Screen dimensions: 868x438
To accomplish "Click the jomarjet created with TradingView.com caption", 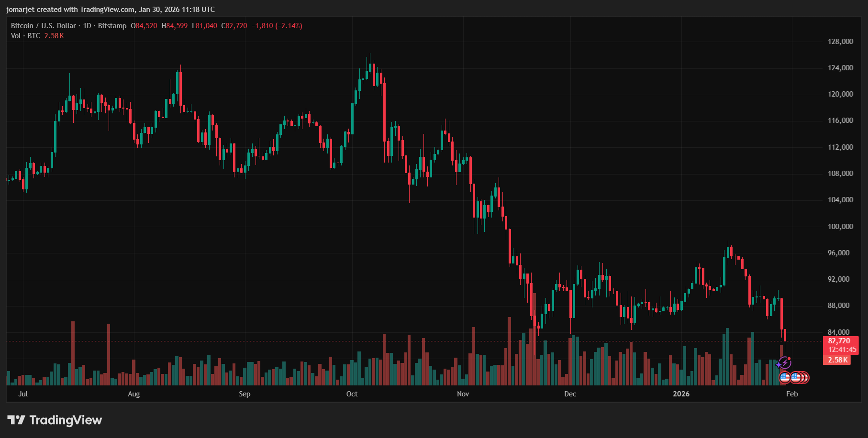I will click(x=111, y=10).
